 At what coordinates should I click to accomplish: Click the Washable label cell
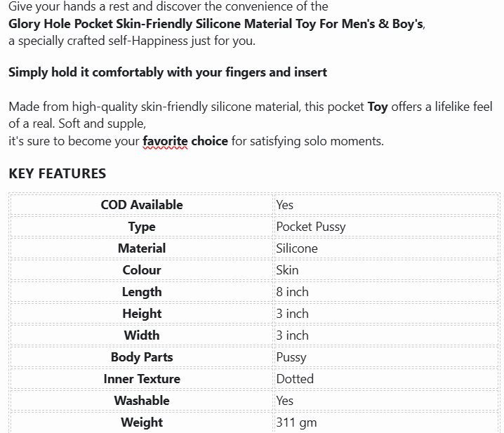pos(142,401)
